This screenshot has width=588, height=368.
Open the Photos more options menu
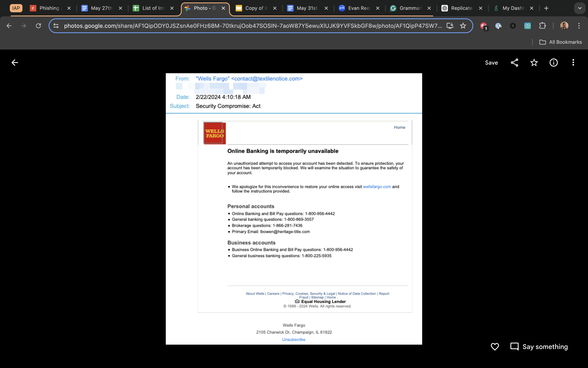(x=573, y=63)
